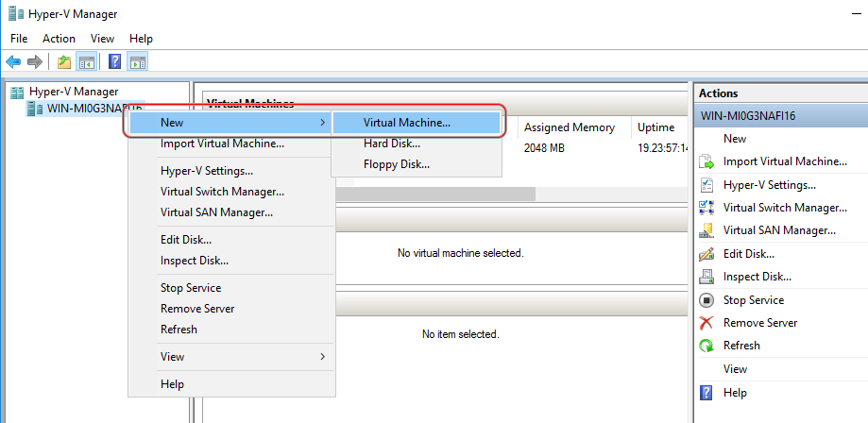Click Uptime column header
The width and height of the screenshot is (868, 423).
pyautogui.click(x=661, y=127)
